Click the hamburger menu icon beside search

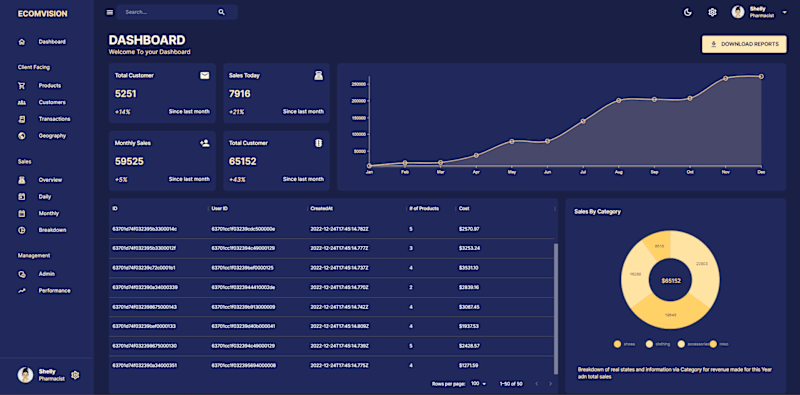(110, 12)
